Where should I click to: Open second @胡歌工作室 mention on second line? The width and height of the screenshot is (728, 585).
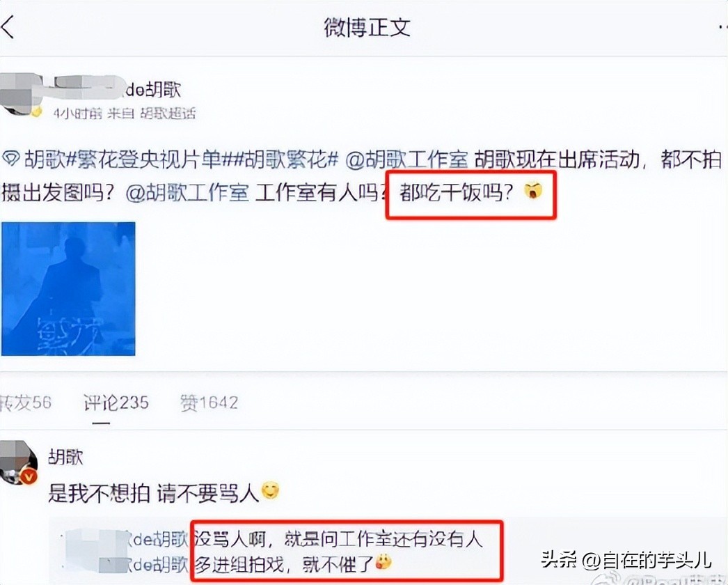click(187, 192)
